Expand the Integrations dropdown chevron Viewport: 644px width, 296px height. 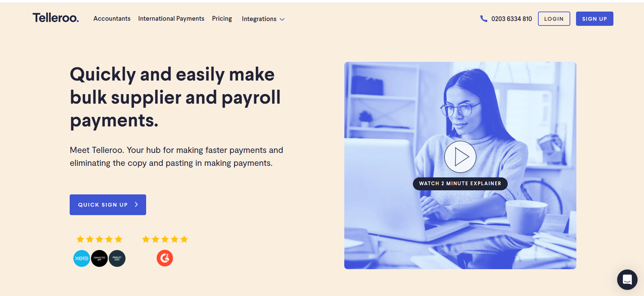(282, 19)
